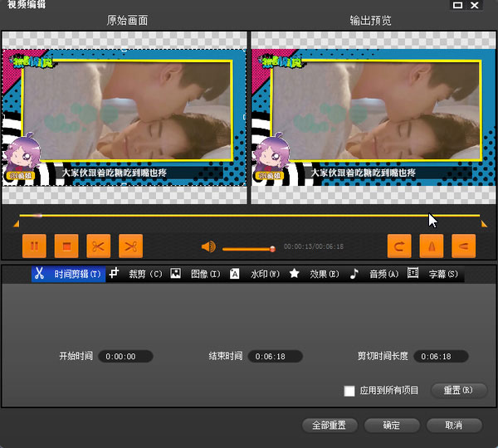
Task: Flip video vertically button
Action: [463, 246]
